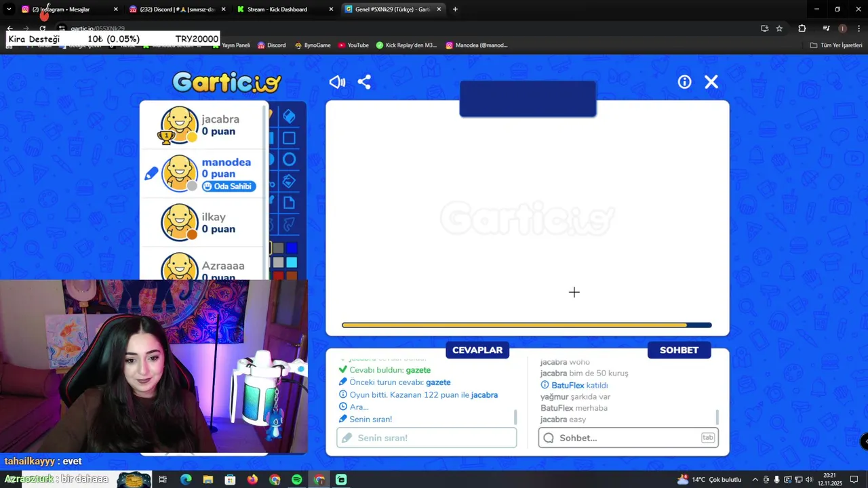Close the game with the X icon
Viewport: 868px width, 488px height.
[711, 82]
